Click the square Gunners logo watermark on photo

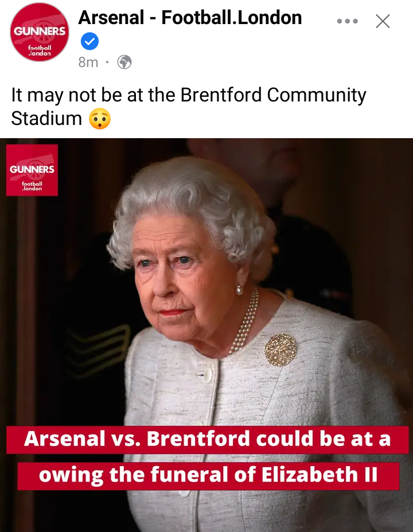click(x=32, y=170)
